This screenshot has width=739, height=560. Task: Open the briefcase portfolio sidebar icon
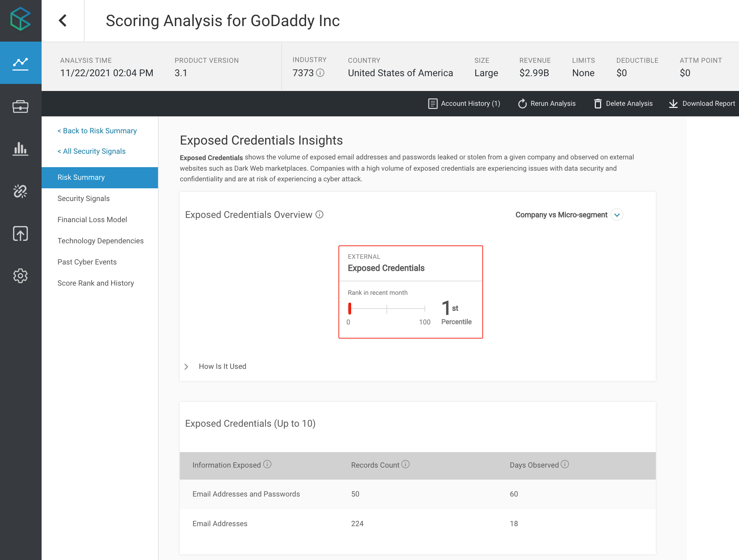coord(20,106)
